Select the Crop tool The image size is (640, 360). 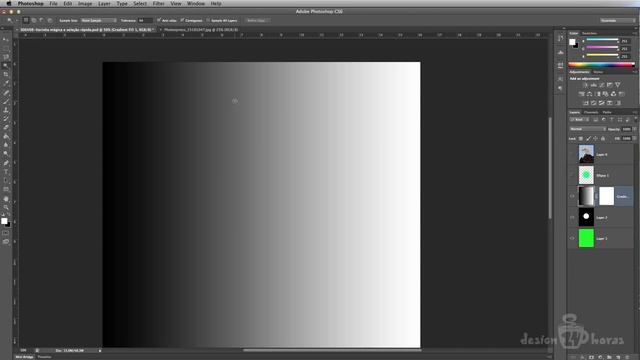click(x=6, y=74)
